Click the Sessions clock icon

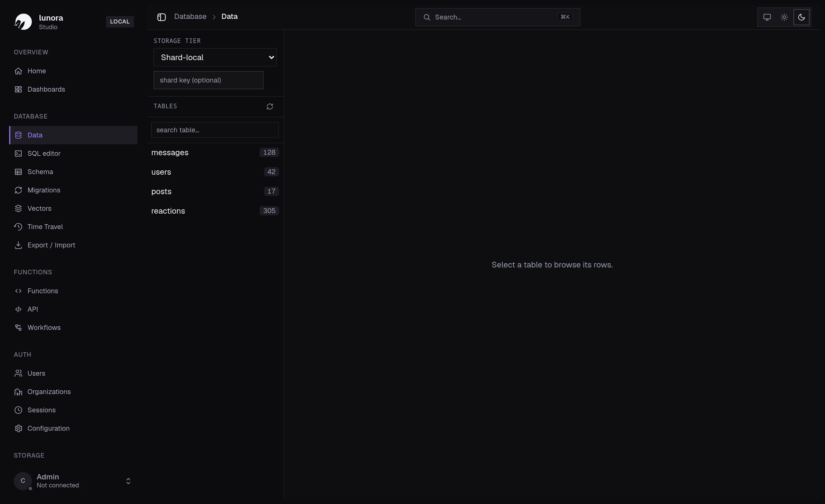point(18,410)
